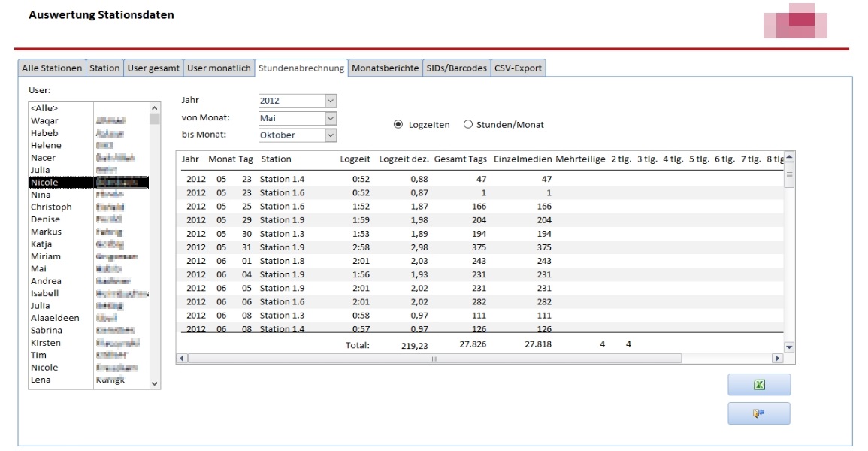The height and width of the screenshot is (451, 868).
Task: Click the User list vertical scrollbar thumb
Action: 155,119
